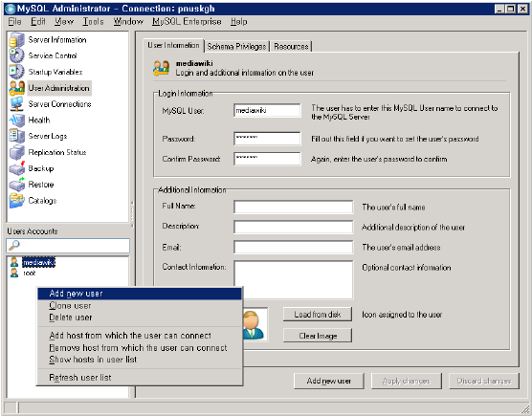Viewport: 532px width, 416px height.
Task: Switch to the Resources tab
Action: pos(291,47)
